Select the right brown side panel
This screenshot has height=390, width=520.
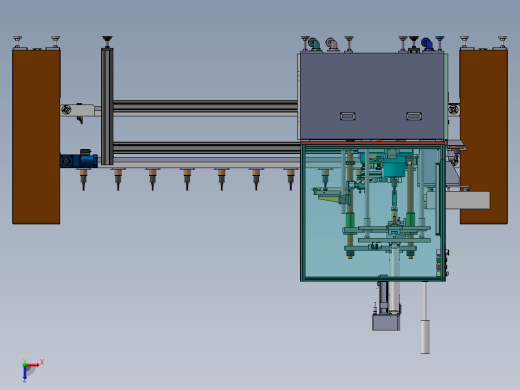click(x=484, y=137)
